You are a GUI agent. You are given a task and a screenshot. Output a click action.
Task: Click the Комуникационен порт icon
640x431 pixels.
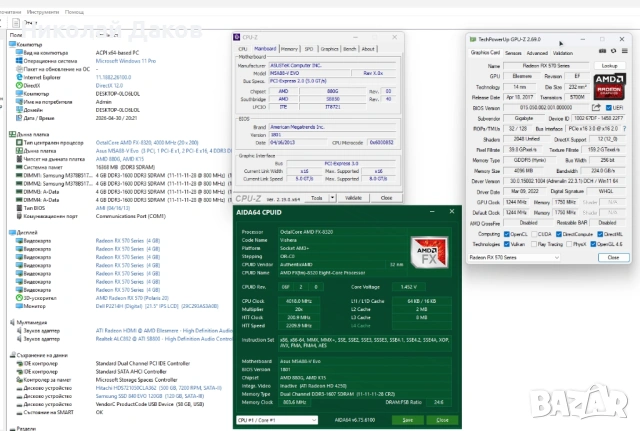[19, 216]
